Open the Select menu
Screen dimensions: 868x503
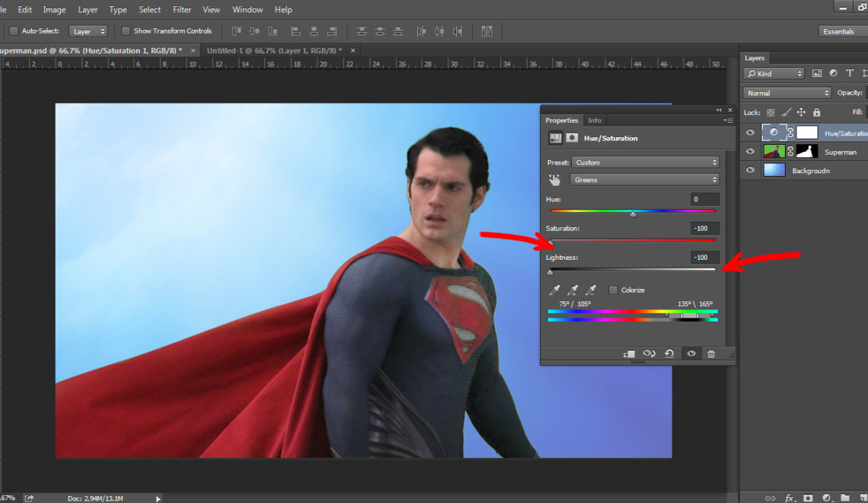(x=149, y=10)
